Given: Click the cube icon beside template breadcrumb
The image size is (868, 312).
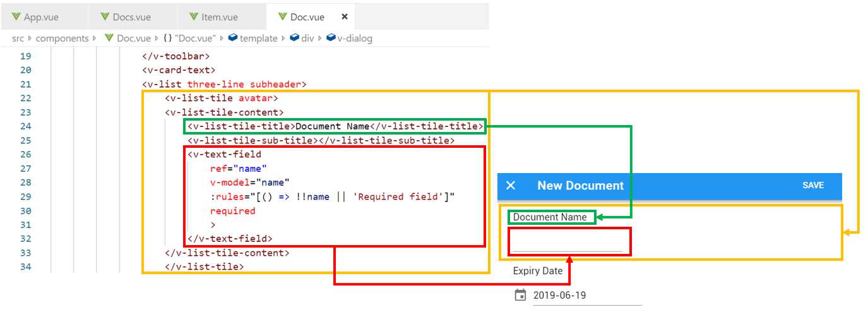Looking at the screenshot, I should pyautogui.click(x=233, y=38).
